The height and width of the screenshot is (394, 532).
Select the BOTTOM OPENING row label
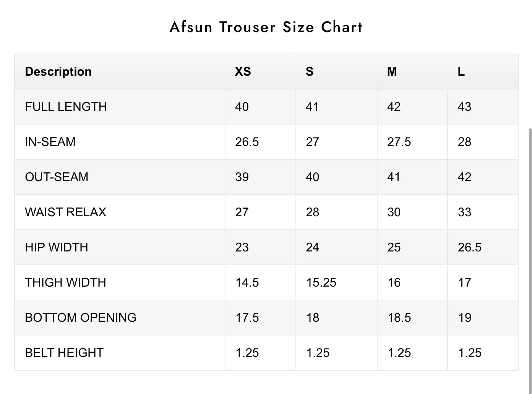(x=81, y=318)
